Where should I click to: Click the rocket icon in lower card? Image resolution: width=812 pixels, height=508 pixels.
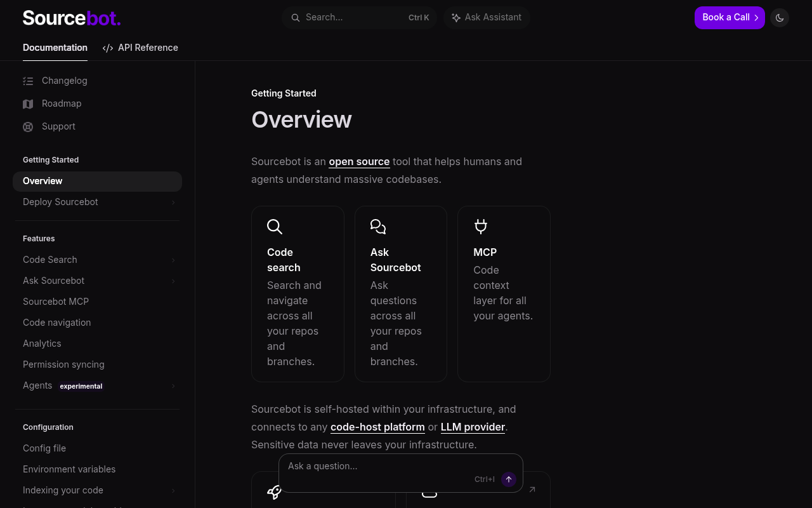coord(275,492)
